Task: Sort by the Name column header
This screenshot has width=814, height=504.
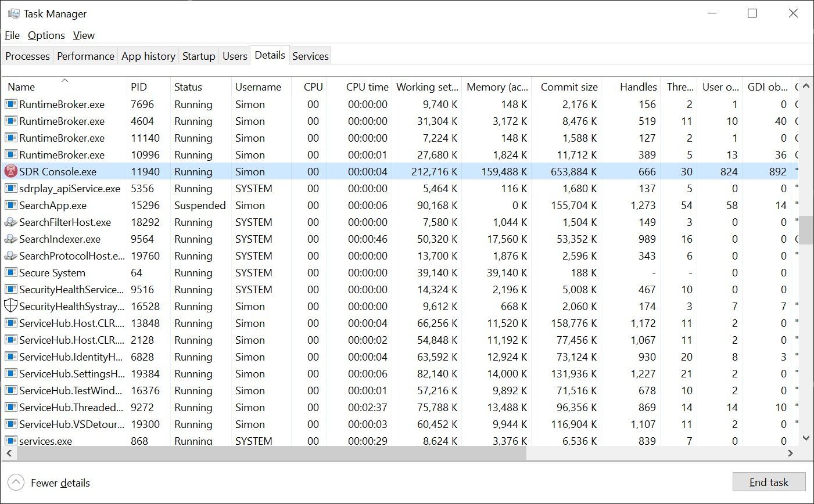Action: [x=64, y=87]
